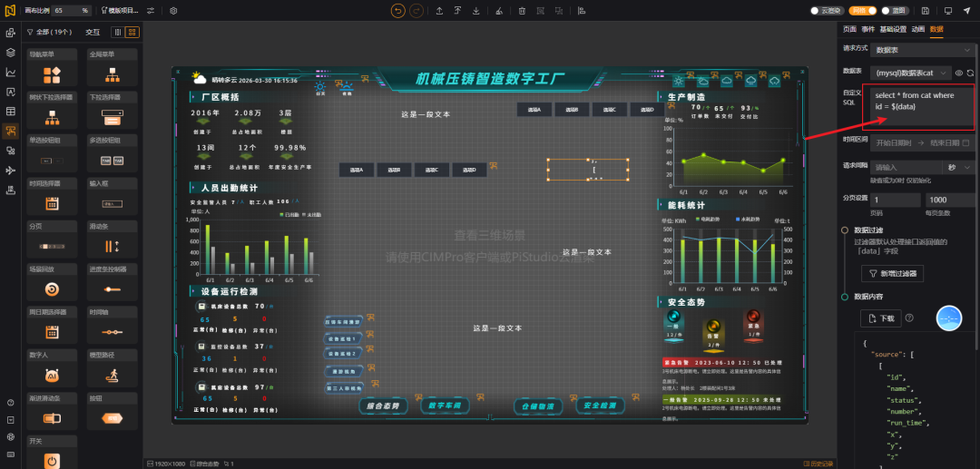Click the paper-plane publish icon
The width and height of the screenshot is (980, 469).
pyautogui.click(x=966, y=11)
